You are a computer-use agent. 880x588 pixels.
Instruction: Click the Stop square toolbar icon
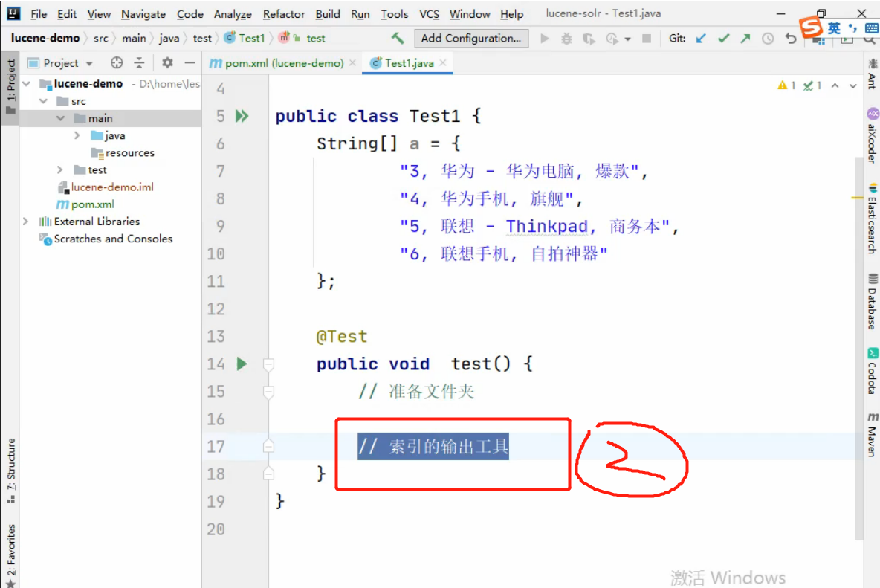point(647,38)
